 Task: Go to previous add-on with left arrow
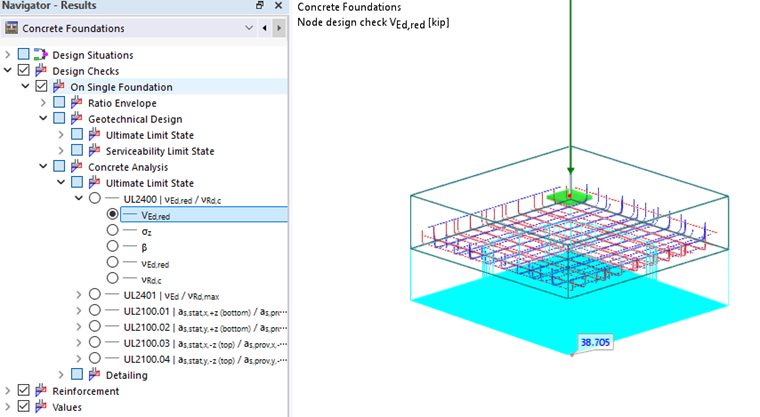click(x=264, y=28)
